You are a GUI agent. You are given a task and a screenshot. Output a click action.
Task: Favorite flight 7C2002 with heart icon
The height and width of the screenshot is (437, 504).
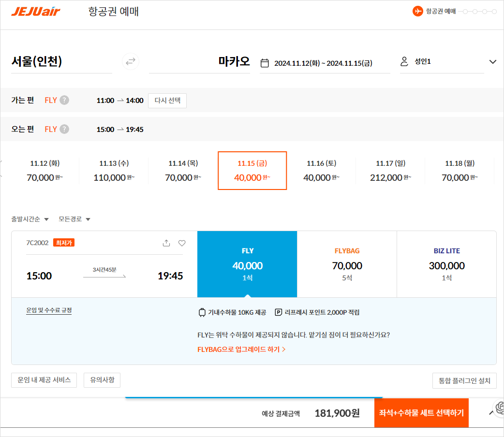point(182,243)
